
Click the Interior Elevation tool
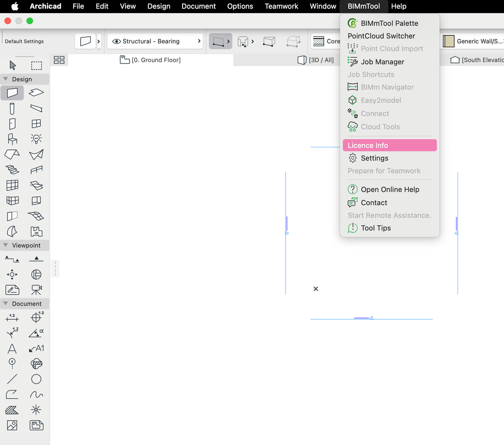point(12,274)
